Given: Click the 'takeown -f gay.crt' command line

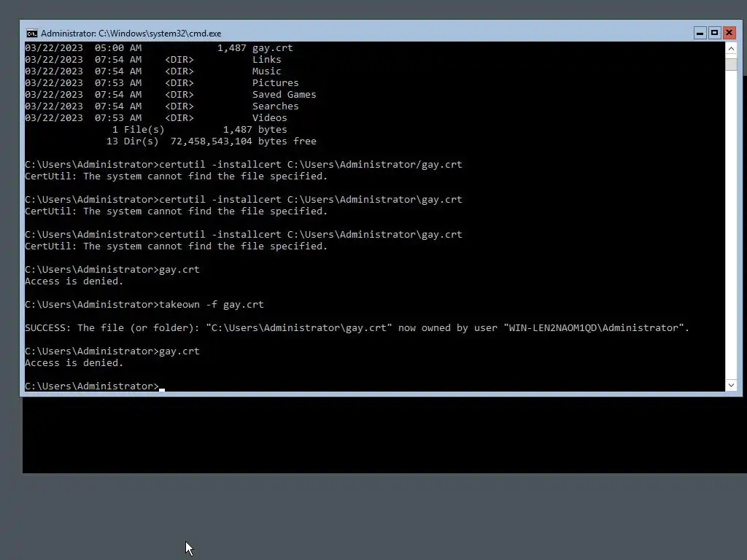Looking at the screenshot, I should pyautogui.click(x=144, y=304).
